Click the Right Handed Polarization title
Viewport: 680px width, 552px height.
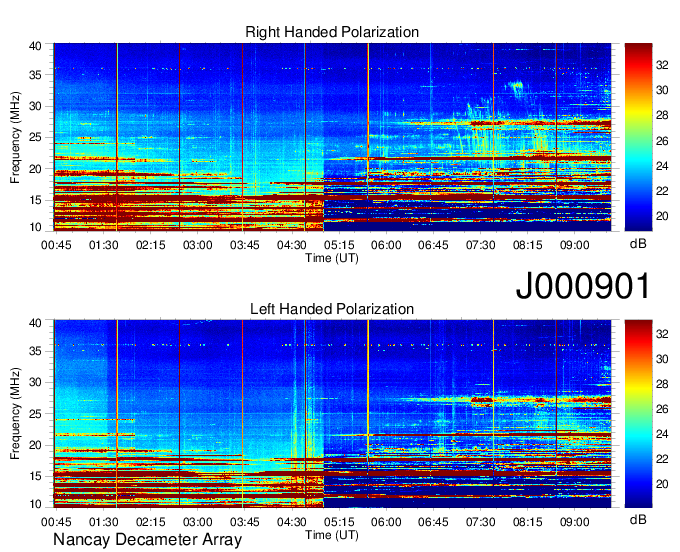click(332, 32)
